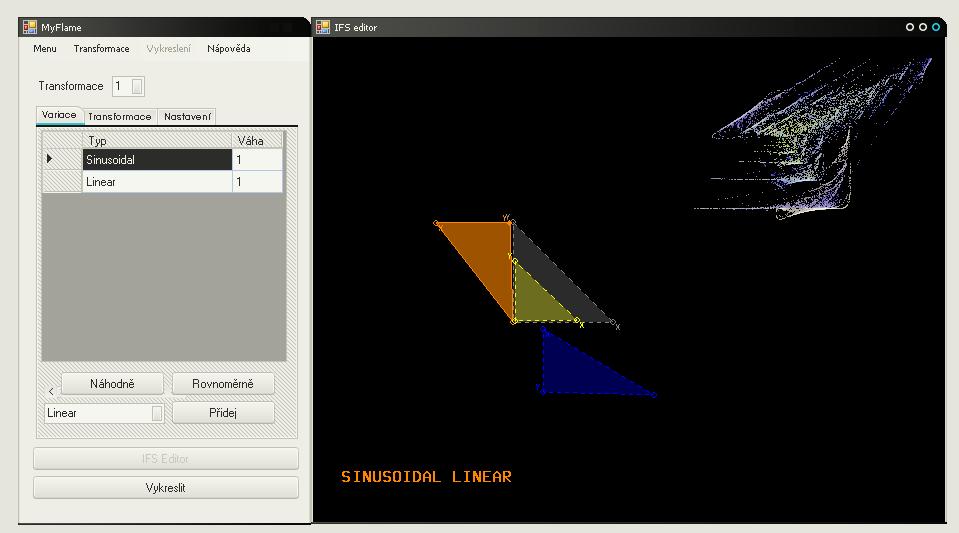The width and height of the screenshot is (959, 533).
Task: Open the Menu menu
Action: (45, 48)
